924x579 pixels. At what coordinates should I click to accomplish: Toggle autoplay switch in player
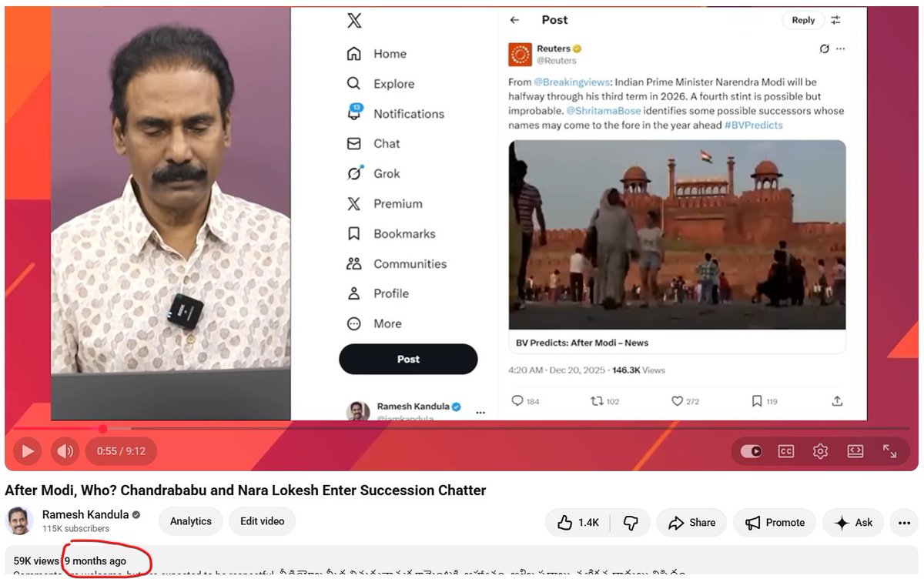[x=751, y=451]
